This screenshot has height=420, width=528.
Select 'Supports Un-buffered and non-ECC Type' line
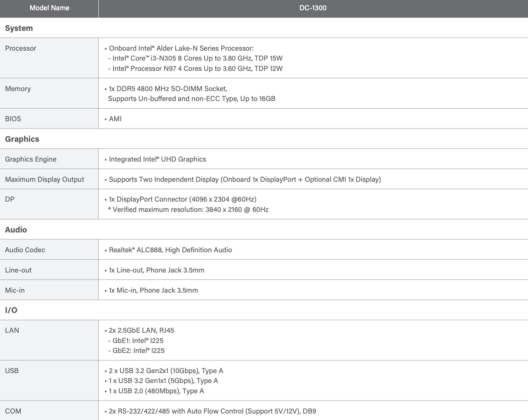click(192, 99)
